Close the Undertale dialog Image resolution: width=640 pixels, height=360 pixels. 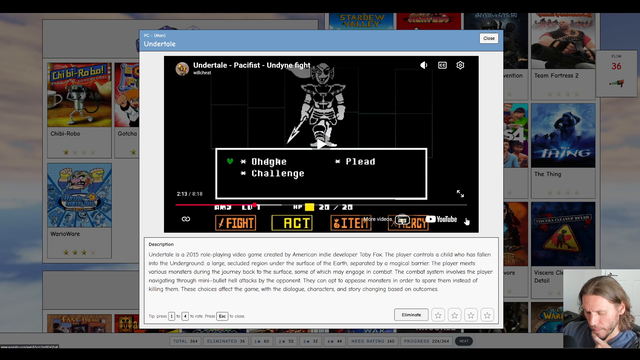pos(489,38)
